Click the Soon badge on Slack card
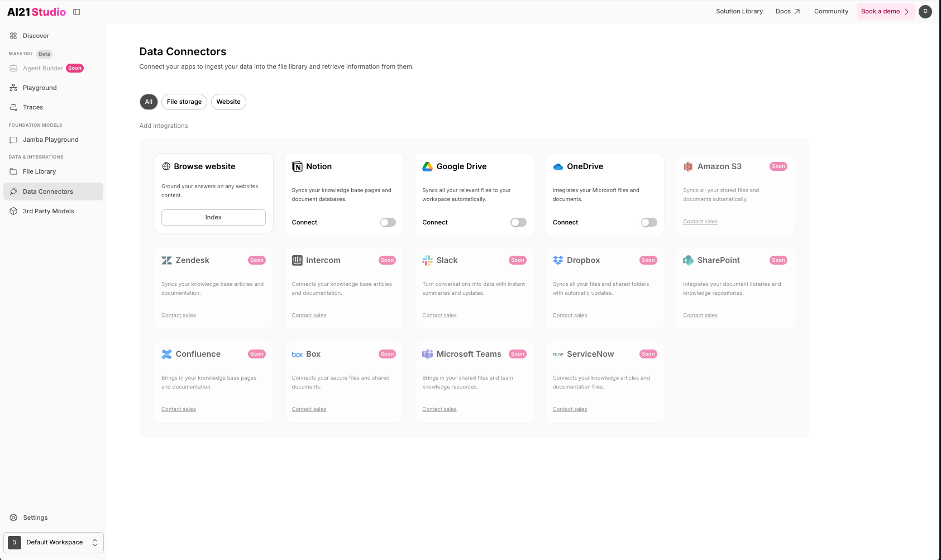This screenshot has width=941, height=560. tap(518, 260)
